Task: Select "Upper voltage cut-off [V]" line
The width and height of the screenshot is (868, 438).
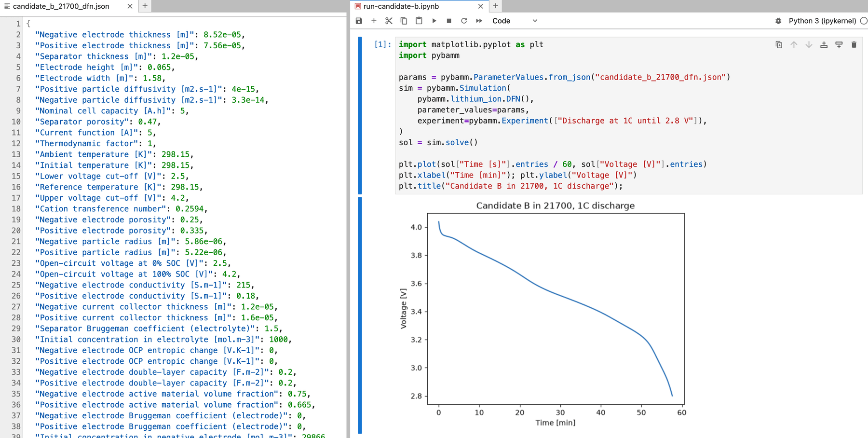Action: point(112,198)
